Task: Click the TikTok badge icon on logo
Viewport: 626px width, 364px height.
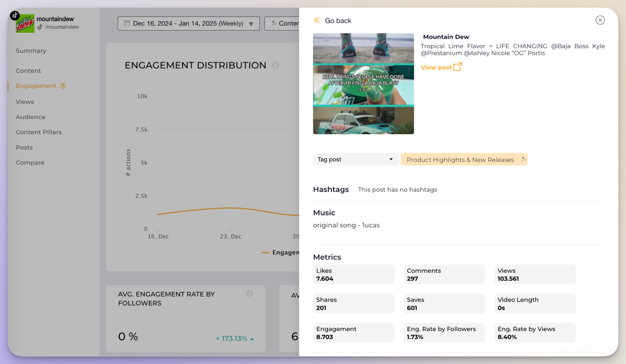Action: pos(15,16)
